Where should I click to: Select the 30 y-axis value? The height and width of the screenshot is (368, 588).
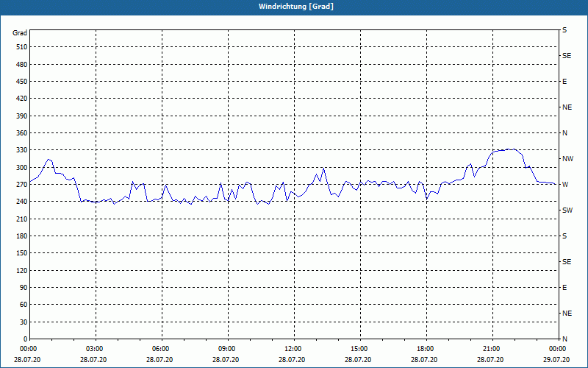[x=24, y=322]
